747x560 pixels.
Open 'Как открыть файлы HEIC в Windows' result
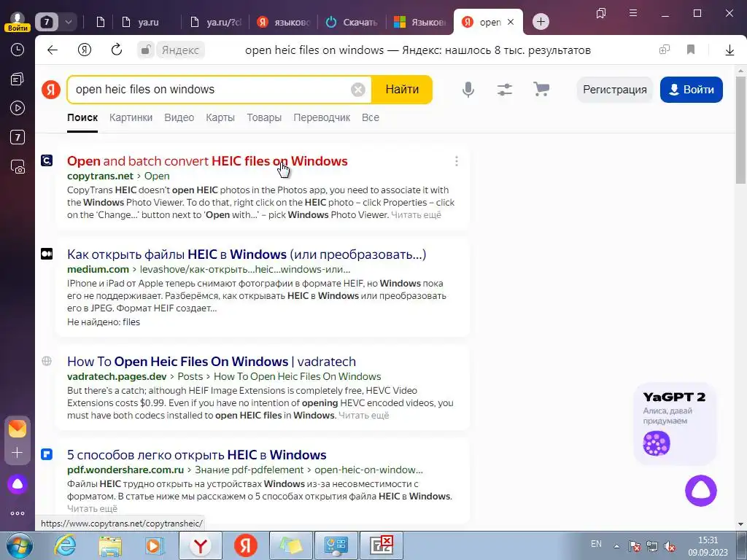[x=247, y=254]
